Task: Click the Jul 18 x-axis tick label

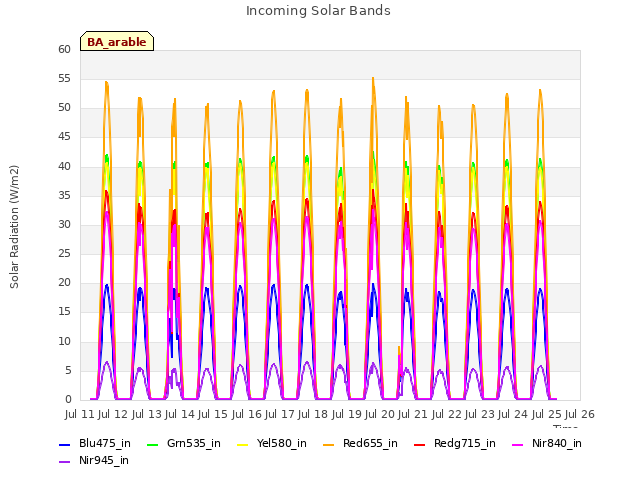Action: pos(313,414)
